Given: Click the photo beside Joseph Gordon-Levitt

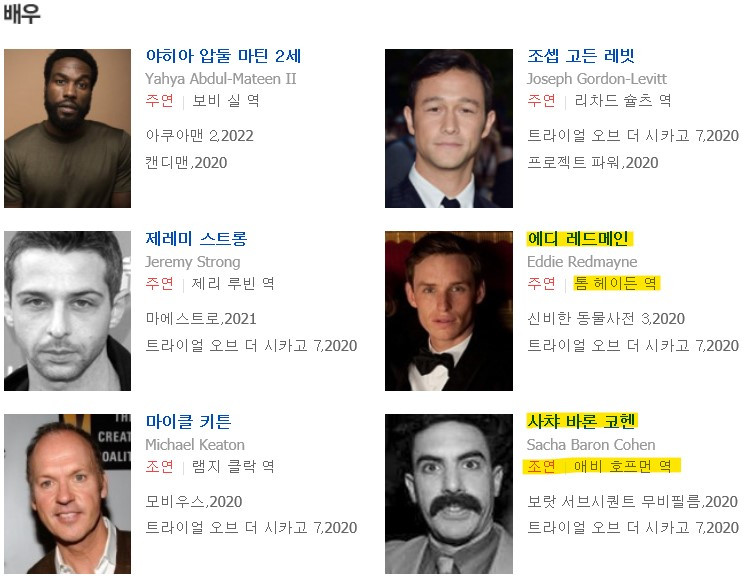Looking at the screenshot, I should click(449, 128).
